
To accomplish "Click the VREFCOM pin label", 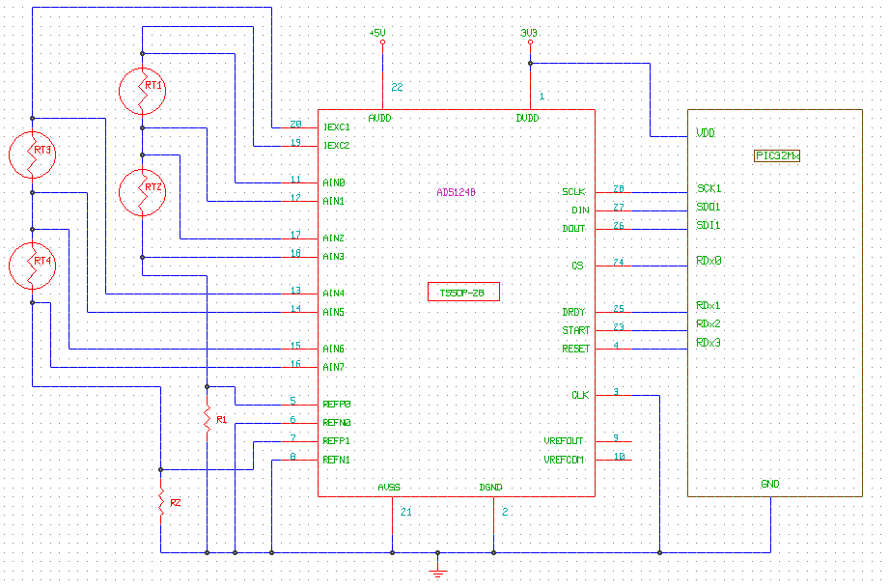I will [564, 460].
